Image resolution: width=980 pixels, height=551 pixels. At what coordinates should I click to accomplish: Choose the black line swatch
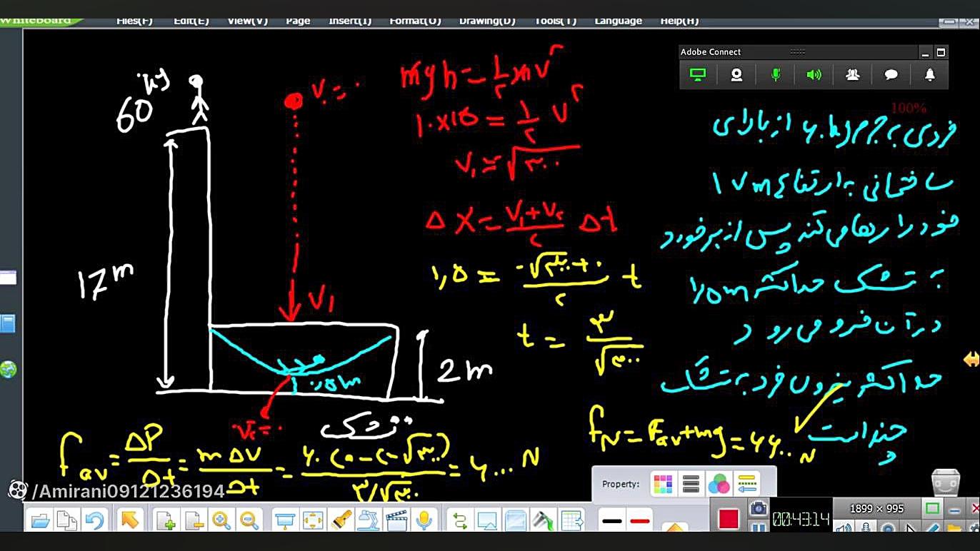[x=612, y=521]
